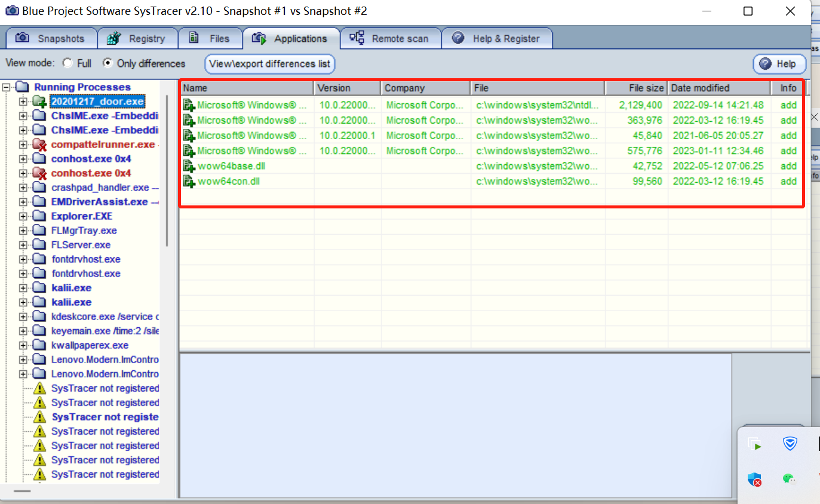Expand the FLMgrTray.exe node
The width and height of the screenshot is (820, 504).
click(x=23, y=231)
